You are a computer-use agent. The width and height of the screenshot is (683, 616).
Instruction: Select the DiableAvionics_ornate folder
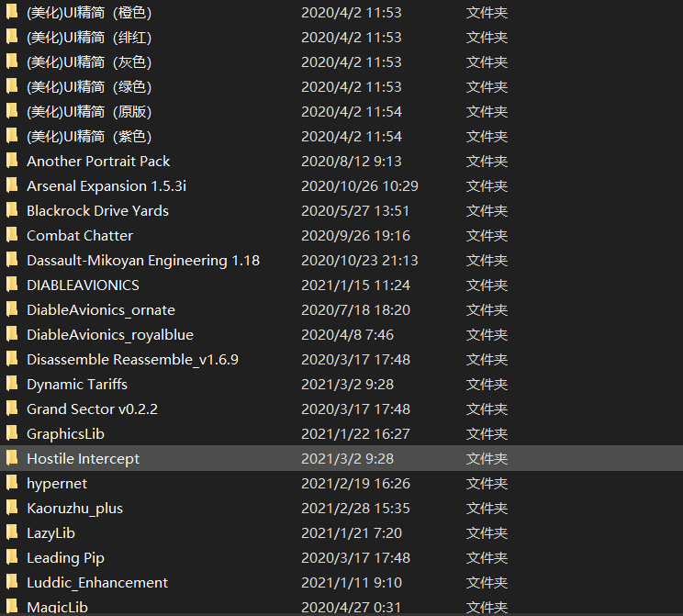100,309
